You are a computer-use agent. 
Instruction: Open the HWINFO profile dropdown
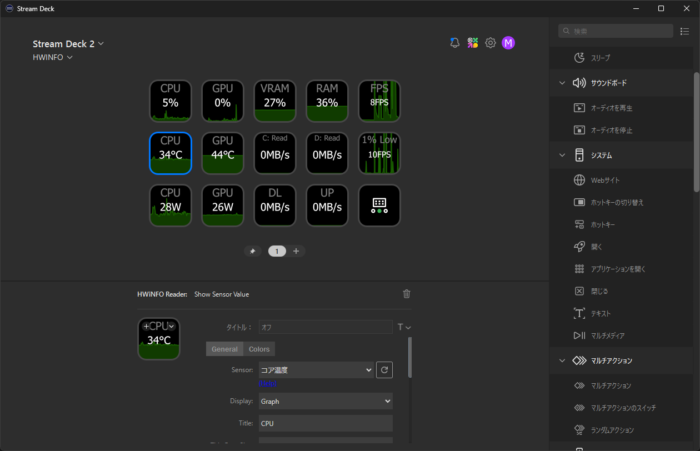click(x=52, y=57)
